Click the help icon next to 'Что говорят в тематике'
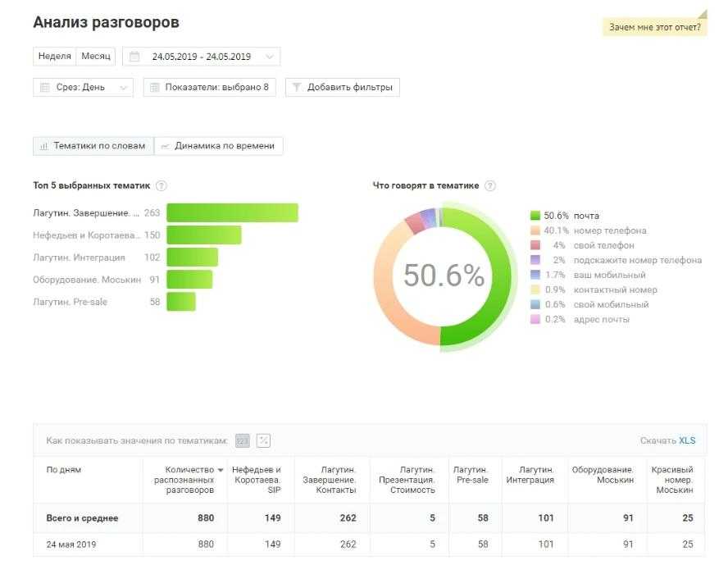The height and width of the screenshot is (579, 728). coord(490,186)
